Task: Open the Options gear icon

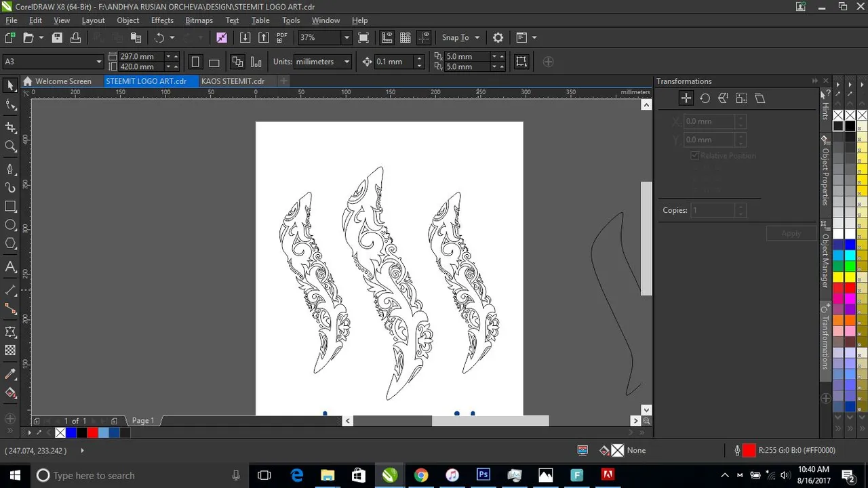Action: coord(498,38)
